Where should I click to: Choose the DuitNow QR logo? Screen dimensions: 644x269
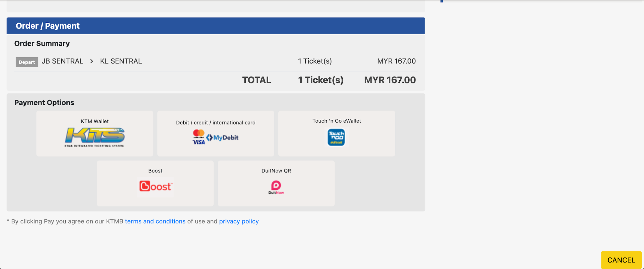click(x=276, y=187)
